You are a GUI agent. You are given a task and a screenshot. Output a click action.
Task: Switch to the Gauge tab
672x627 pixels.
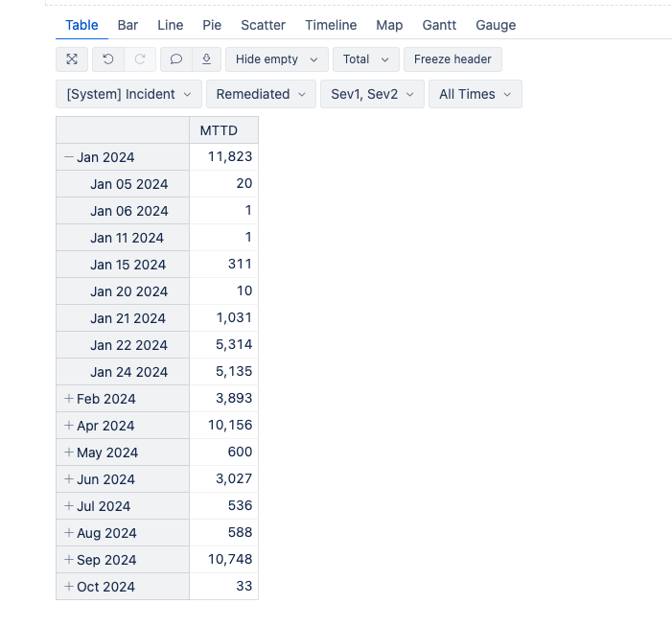tap(496, 25)
